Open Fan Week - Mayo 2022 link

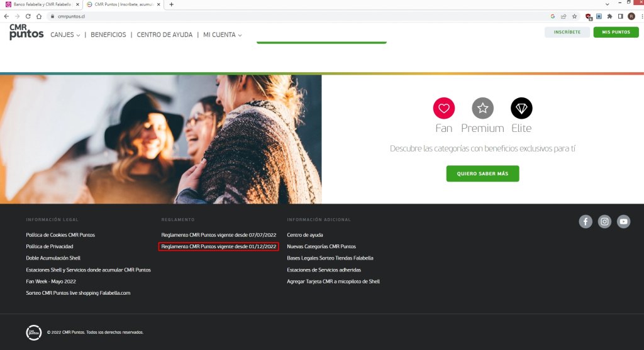pyautogui.click(x=51, y=282)
